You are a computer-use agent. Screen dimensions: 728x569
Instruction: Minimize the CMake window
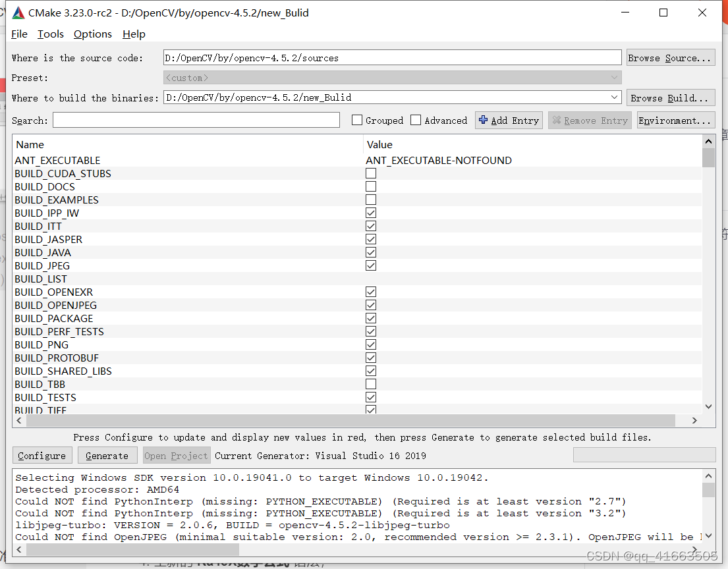tap(625, 13)
